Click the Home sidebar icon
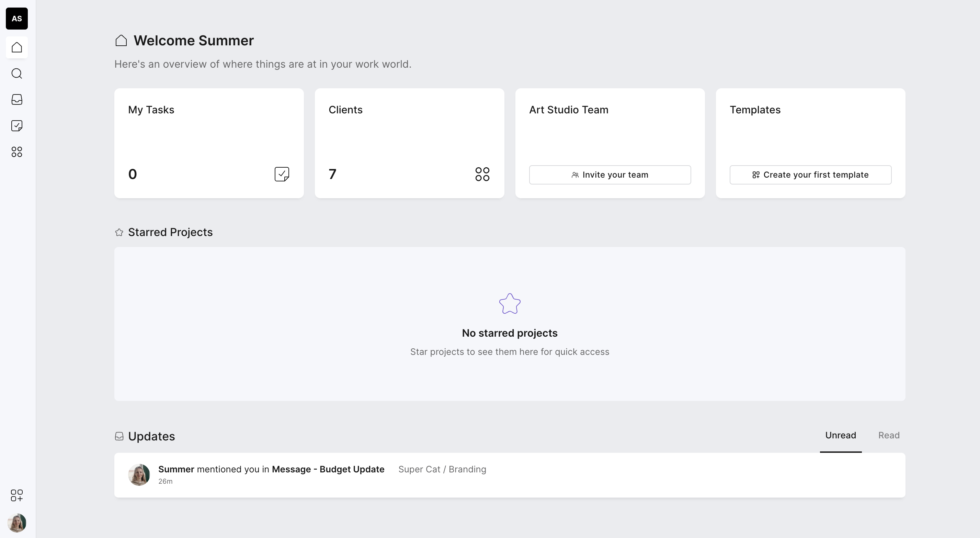This screenshot has width=980, height=538. click(17, 48)
